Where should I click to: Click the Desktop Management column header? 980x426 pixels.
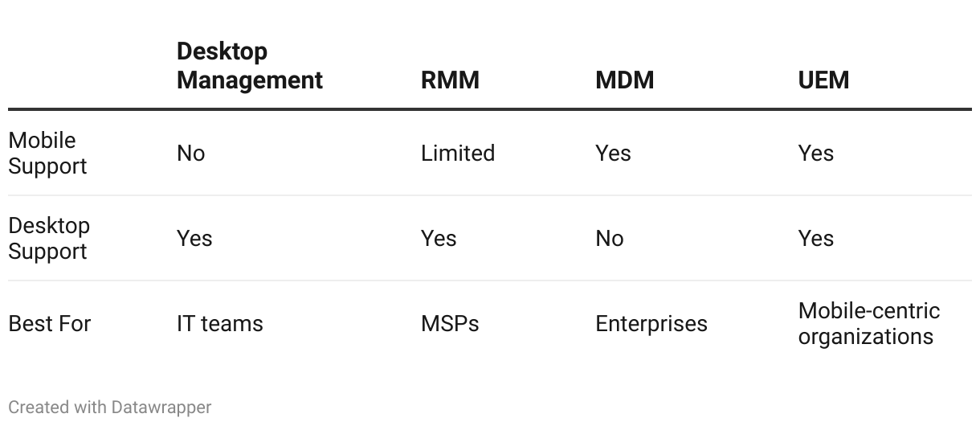[249, 66]
